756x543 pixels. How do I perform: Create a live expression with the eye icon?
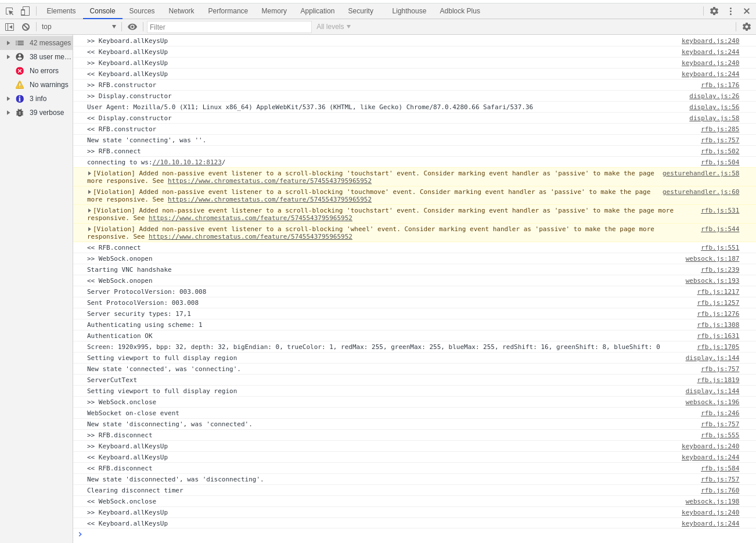click(x=132, y=26)
